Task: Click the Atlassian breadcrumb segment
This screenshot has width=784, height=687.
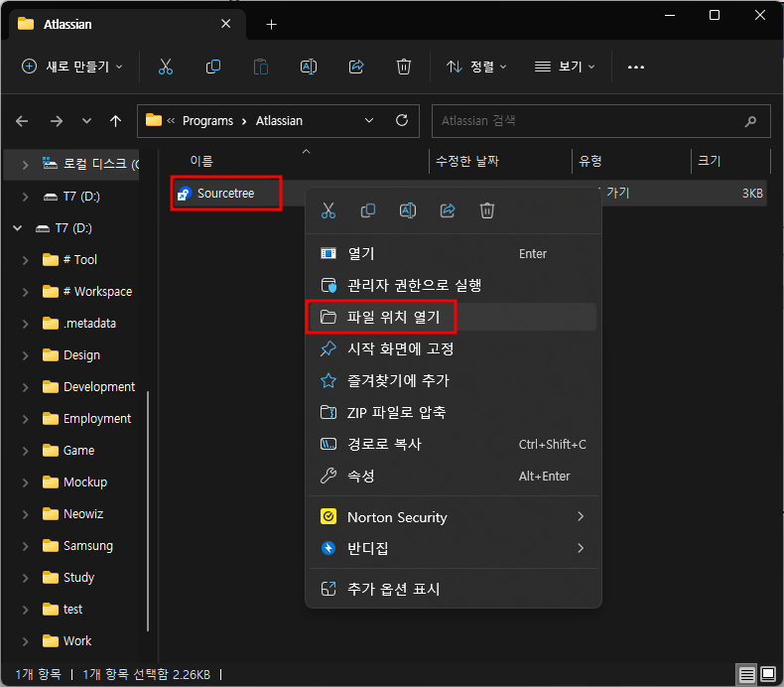Action: pos(279,121)
